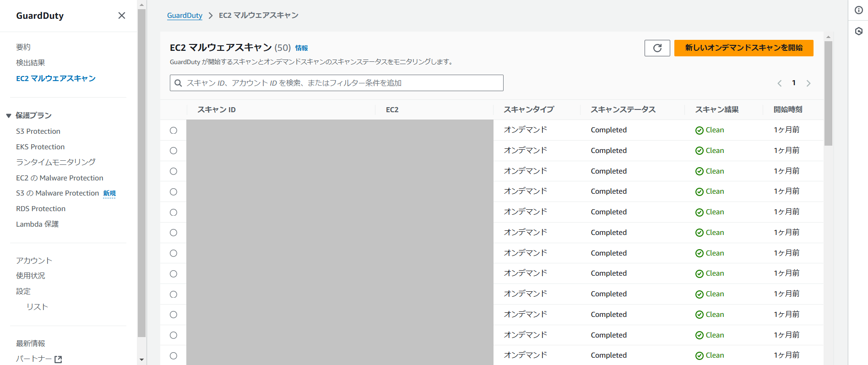Select the fourth scan row radio button
This screenshot has width=868, height=365.
174,192
